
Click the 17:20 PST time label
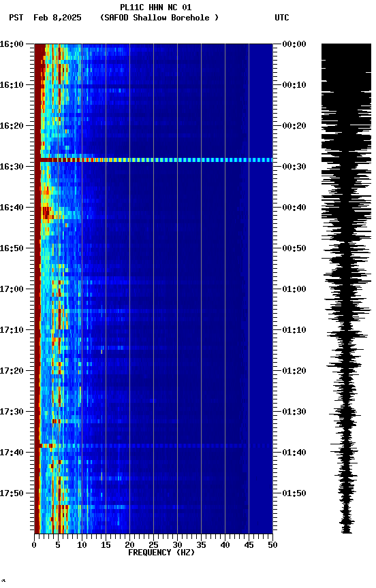pos(12,372)
